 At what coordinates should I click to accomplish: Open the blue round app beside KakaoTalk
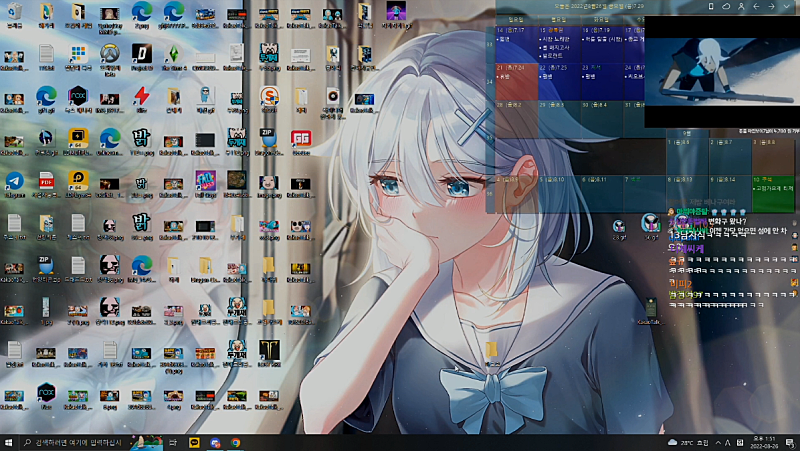[215, 442]
